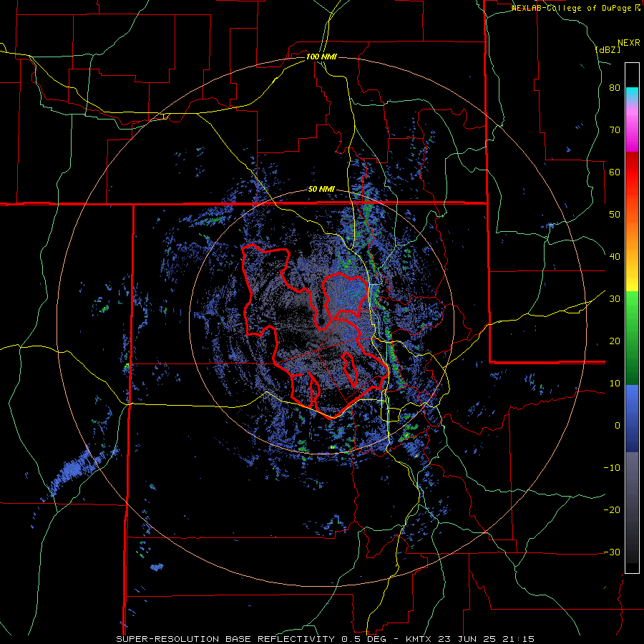Click the 70 value on the dBZ scale

tap(615, 130)
